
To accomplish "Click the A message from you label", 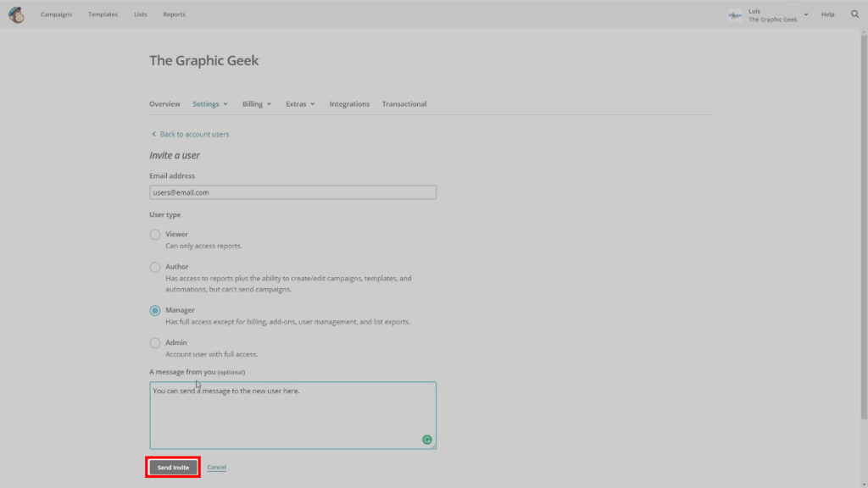I will point(197,372).
